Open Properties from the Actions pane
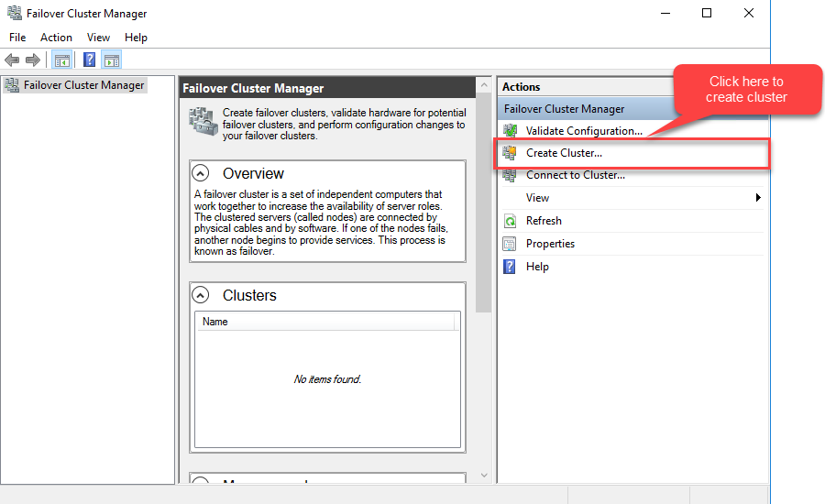Screen dimensions: 825x504 click(550, 244)
